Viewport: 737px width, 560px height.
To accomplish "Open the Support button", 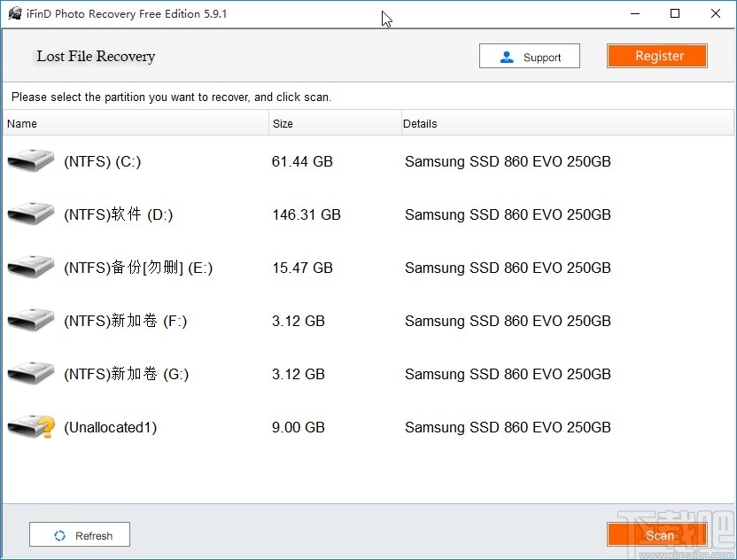I will 529,56.
